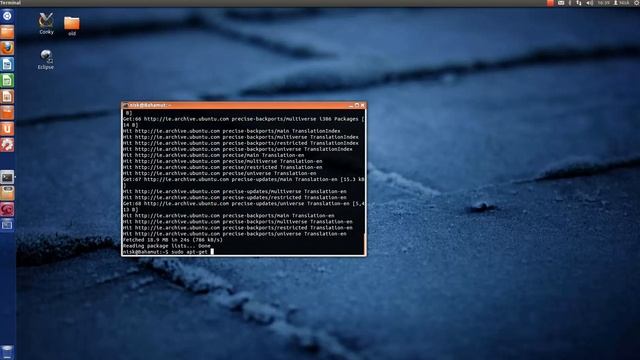Select the Conky desktop icon
The image size is (640, 360).
coord(46,23)
